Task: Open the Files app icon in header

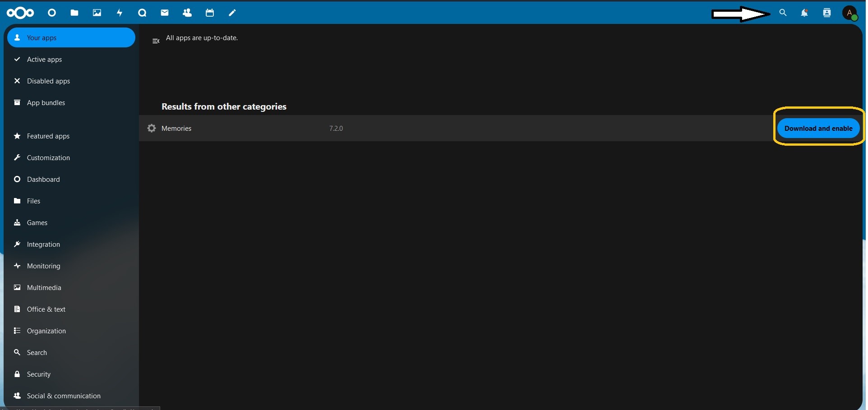Action: pyautogui.click(x=74, y=13)
